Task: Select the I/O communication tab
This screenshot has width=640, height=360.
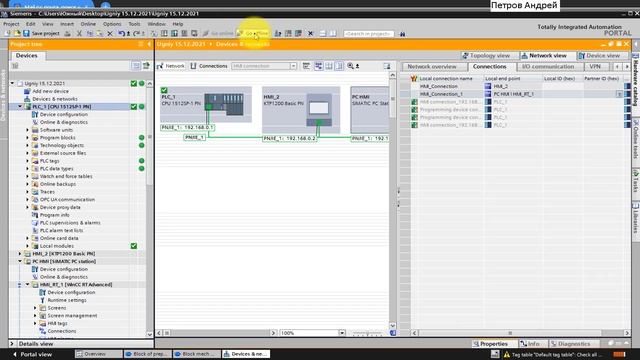Action: [548, 67]
